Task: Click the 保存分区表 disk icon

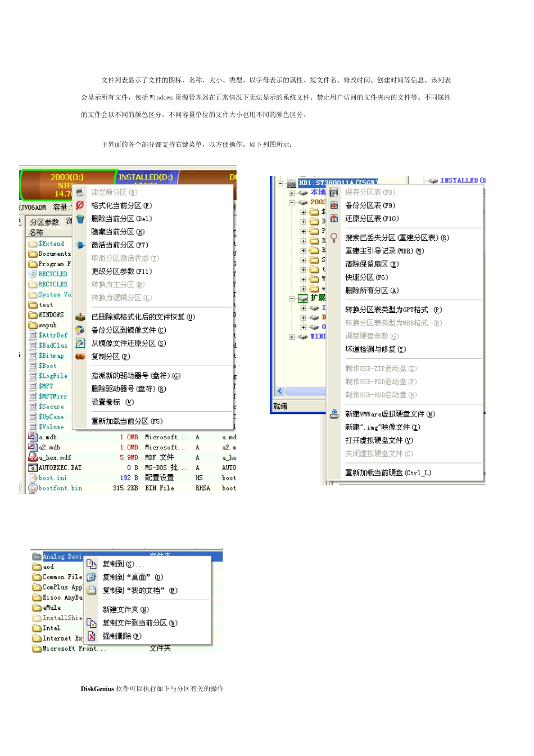Action: coord(334,192)
